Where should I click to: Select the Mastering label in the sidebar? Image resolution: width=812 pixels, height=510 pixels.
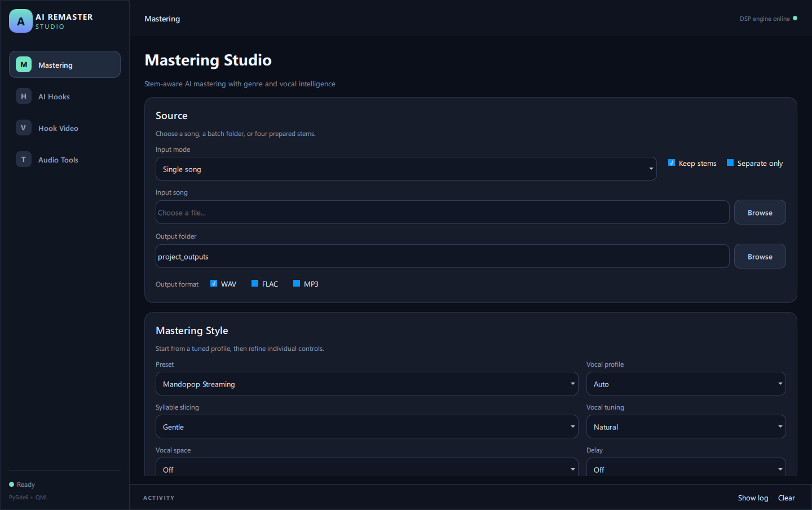pyautogui.click(x=55, y=65)
